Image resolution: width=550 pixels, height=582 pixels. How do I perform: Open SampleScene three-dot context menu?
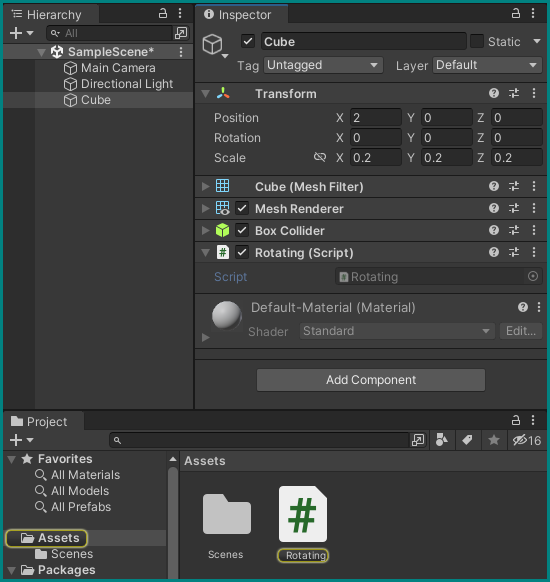tap(181, 52)
